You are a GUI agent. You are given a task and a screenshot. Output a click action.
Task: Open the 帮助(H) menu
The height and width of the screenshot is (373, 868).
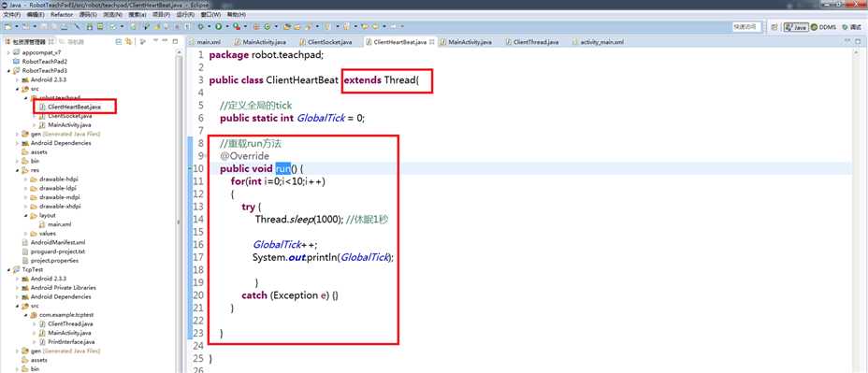[236, 14]
